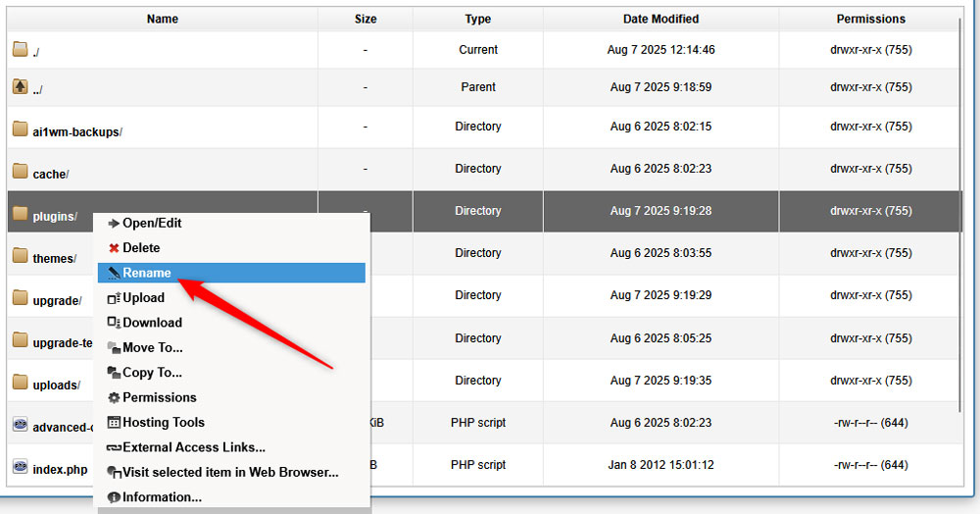Click the themes folder icon
This screenshot has height=514, width=980.
coord(20,255)
